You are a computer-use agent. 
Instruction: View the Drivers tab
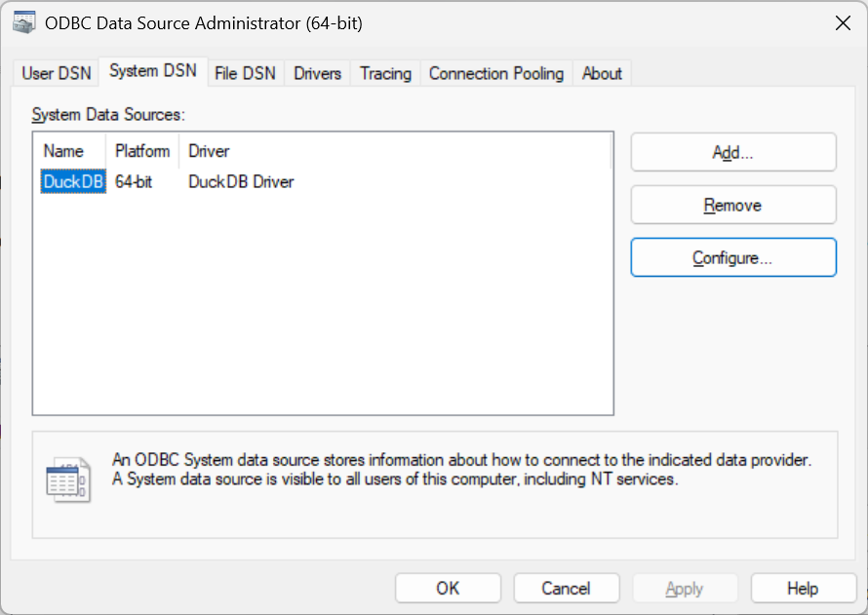[317, 72]
